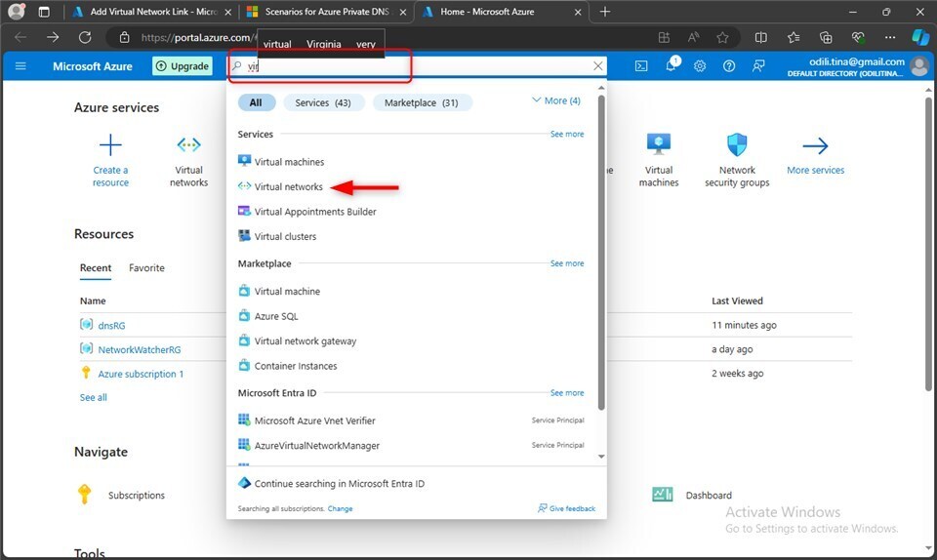Open browser Collections icon
This screenshot has width=937, height=560.
pos(826,38)
